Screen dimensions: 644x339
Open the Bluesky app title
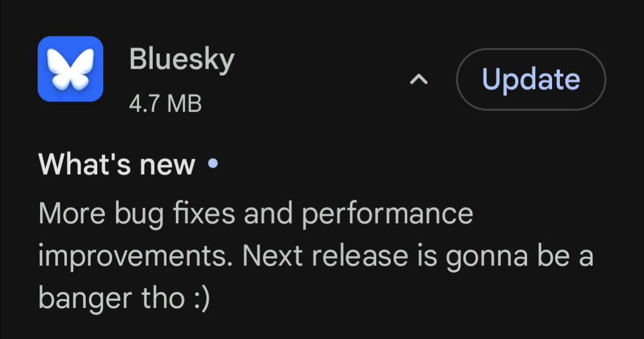click(181, 60)
